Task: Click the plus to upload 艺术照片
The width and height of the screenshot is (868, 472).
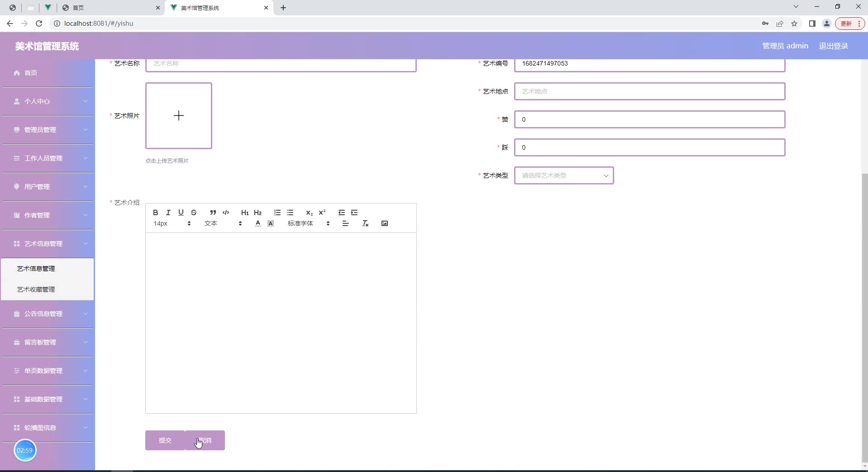Action: click(x=179, y=116)
